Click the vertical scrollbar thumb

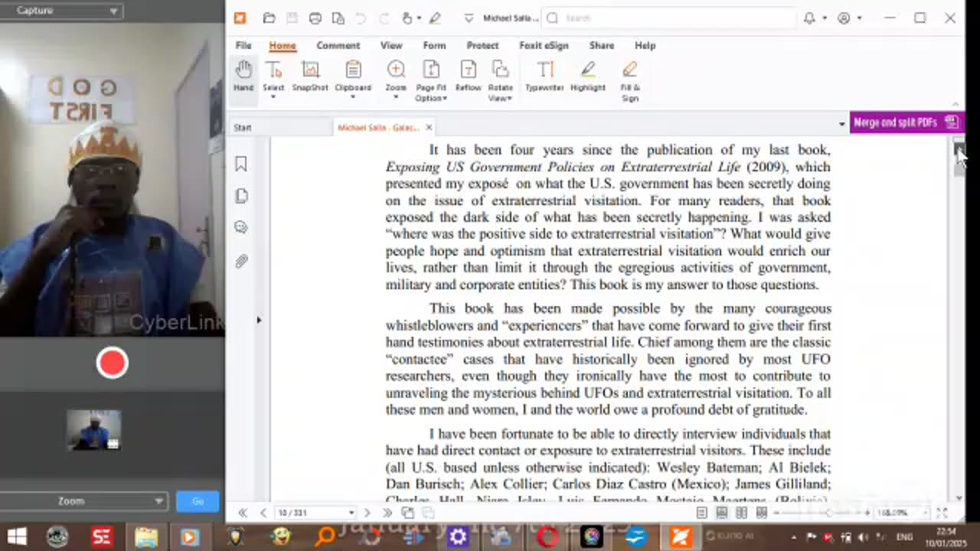(959, 159)
